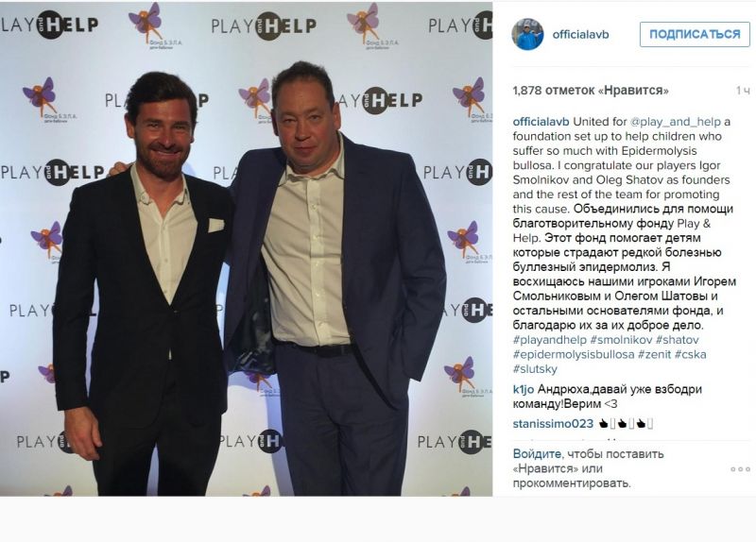This screenshot has width=756, height=542.
Task: Click officialavb name at the caption start
Action: (541, 122)
